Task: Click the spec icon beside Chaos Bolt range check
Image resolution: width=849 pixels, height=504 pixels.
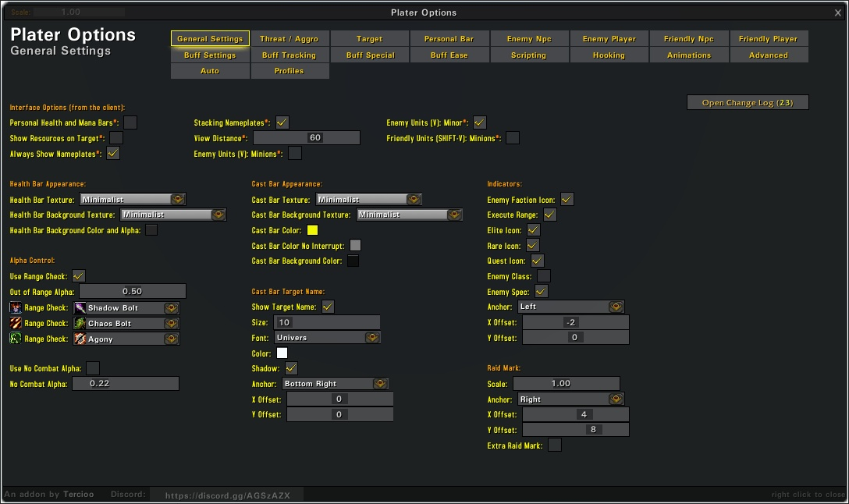Action: click(x=16, y=324)
